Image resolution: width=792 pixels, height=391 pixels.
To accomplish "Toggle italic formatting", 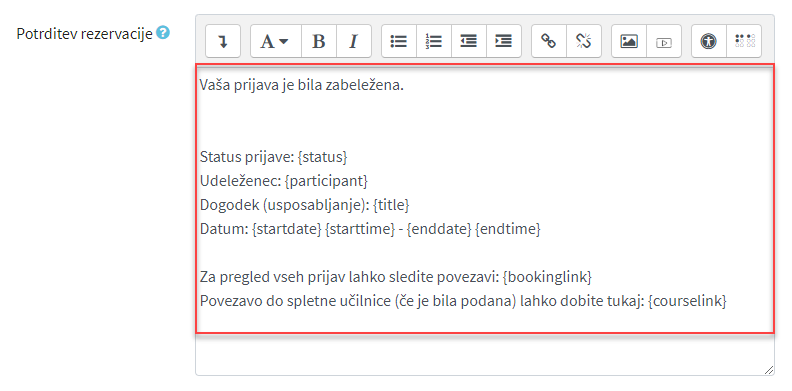I will click(354, 41).
